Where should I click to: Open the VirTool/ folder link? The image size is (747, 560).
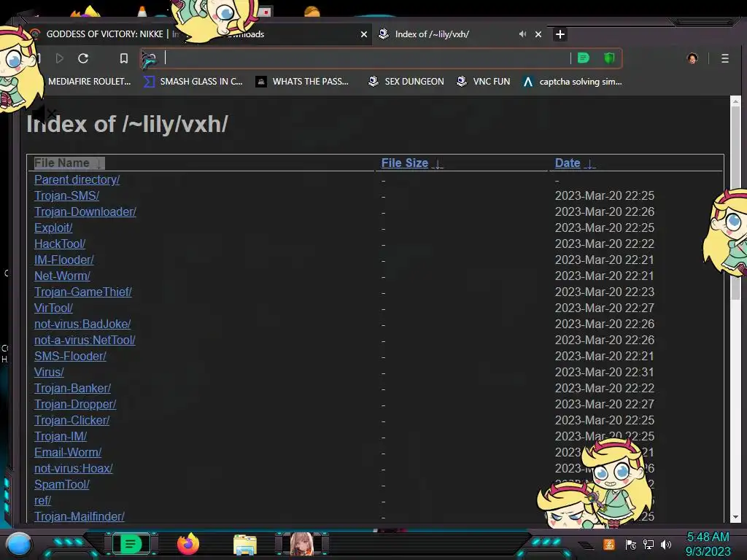point(53,308)
